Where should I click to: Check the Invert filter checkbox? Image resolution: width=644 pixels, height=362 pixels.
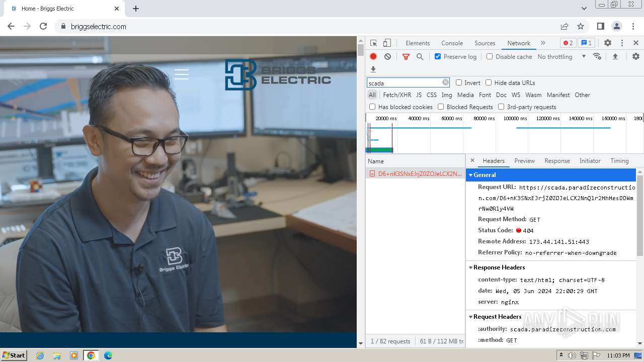459,83
